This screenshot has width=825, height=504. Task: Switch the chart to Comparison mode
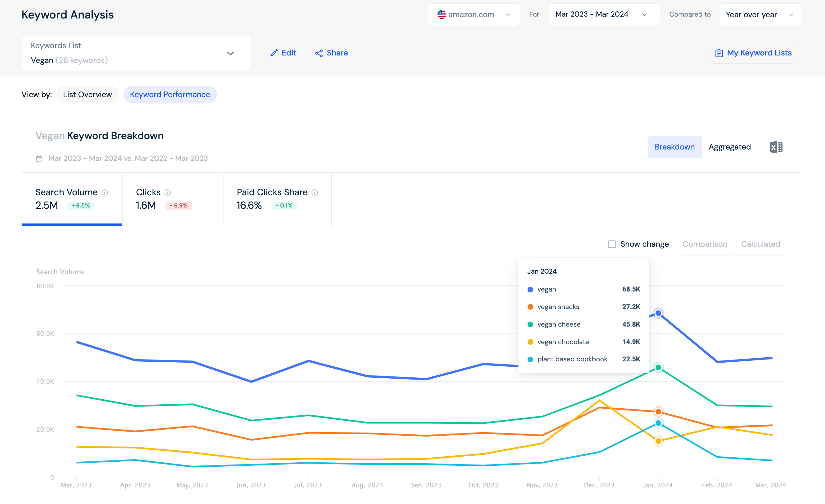[x=705, y=244]
